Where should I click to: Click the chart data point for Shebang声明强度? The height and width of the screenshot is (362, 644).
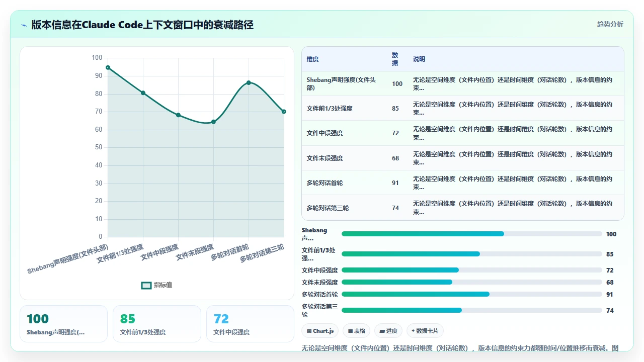pos(108,67)
